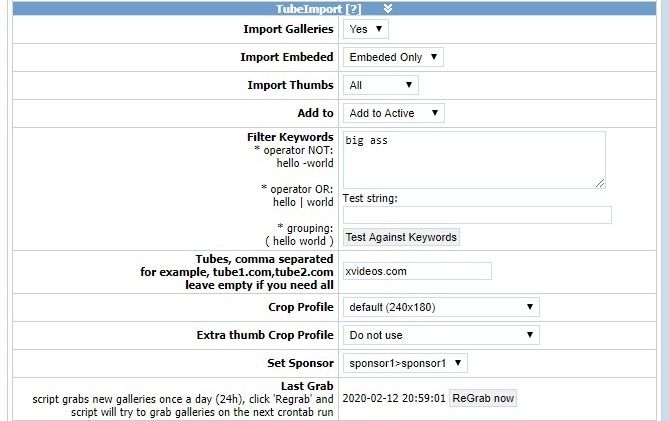This screenshot has height=421, width=669.
Task: Click the Extra thumb Crop Profile label
Action: [x=265, y=335]
